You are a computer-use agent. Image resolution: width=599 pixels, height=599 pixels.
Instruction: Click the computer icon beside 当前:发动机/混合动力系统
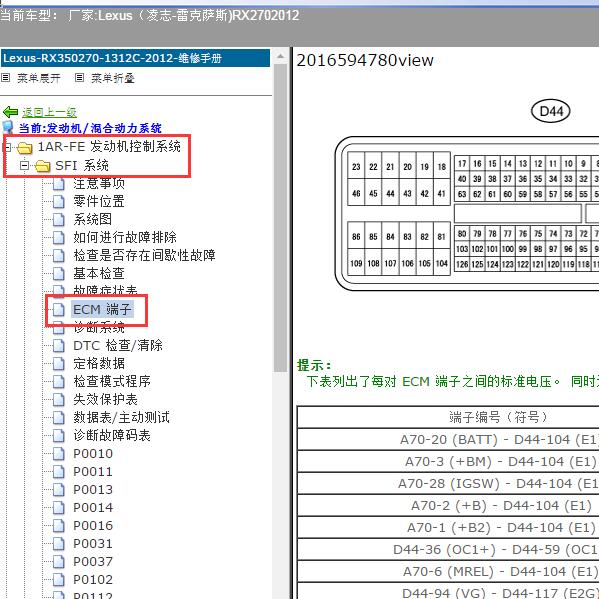pyautogui.click(x=8, y=128)
